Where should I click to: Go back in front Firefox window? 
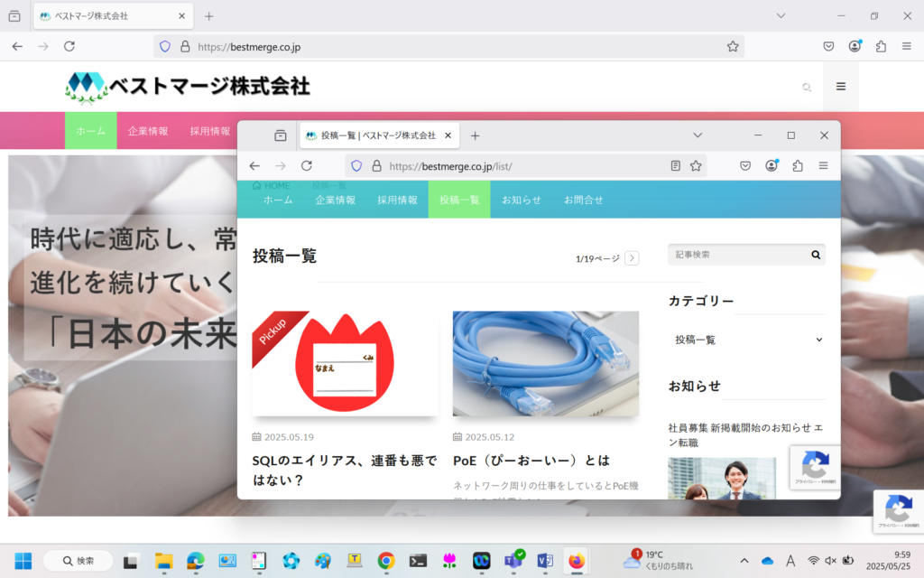pyautogui.click(x=254, y=166)
